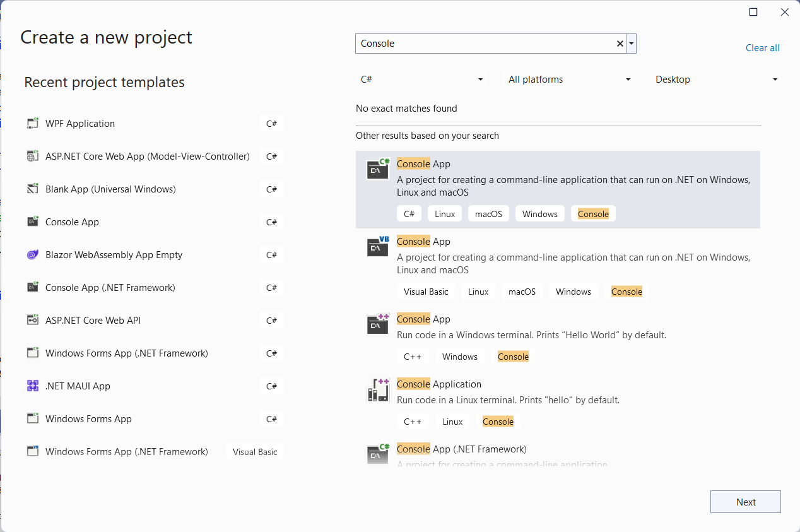Click the Blazor WebAssembly App Empty icon

[x=33, y=255]
